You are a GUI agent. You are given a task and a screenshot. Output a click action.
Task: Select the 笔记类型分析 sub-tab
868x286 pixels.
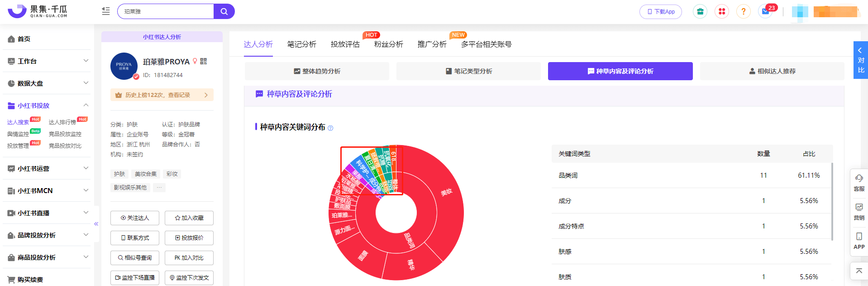pyautogui.click(x=468, y=71)
